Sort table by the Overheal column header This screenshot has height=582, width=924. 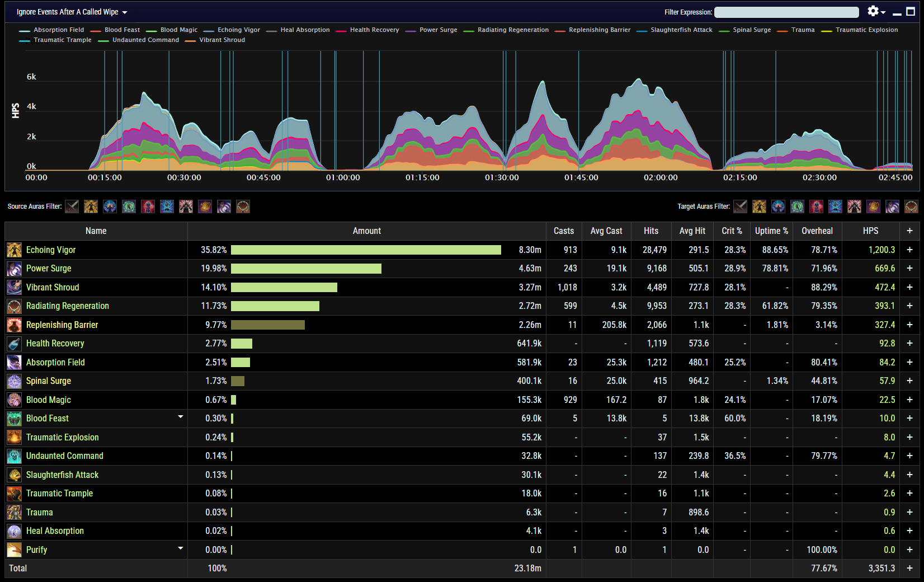tap(817, 231)
